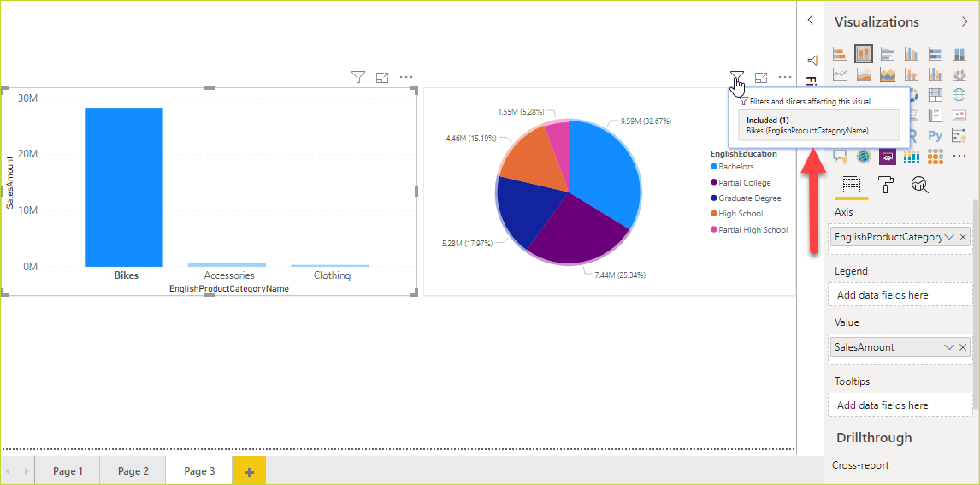The image size is (980, 485).
Task: Add a PowerApps visual
Action: pyautogui.click(x=888, y=157)
